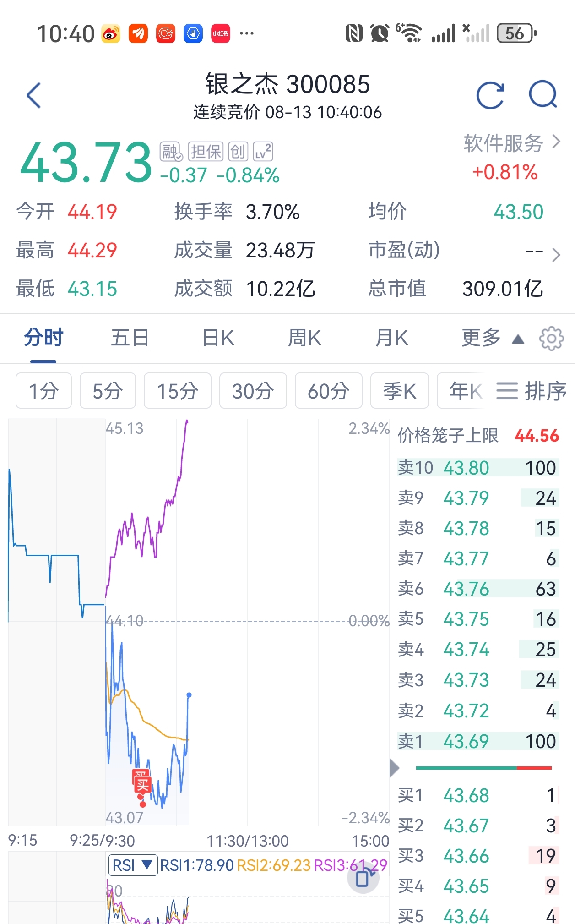Tap the 融 margin trading badge
The width and height of the screenshot is (575, 924).
click(171, 151)
